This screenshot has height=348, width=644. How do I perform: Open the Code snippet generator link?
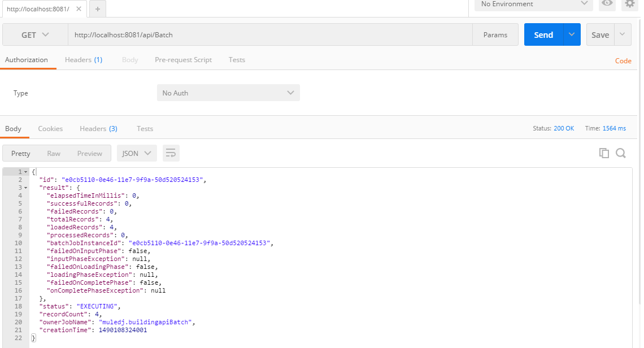click(623, 60)
